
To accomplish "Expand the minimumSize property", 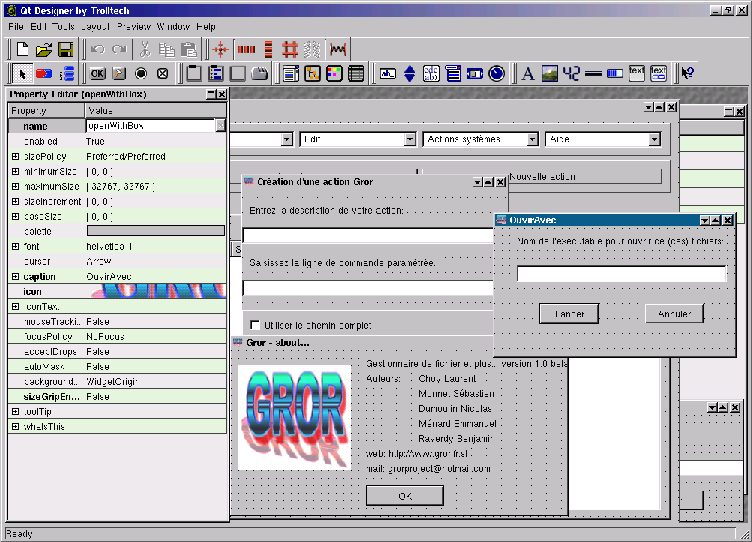I will click(x=15, y=171).
